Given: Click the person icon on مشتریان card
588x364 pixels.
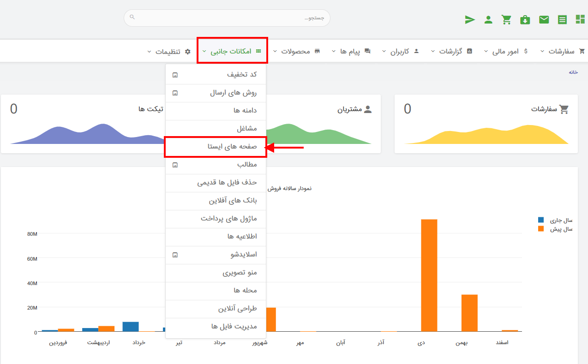Looking at the screenshot, I should pyautogui.click(x=368, y=109).
